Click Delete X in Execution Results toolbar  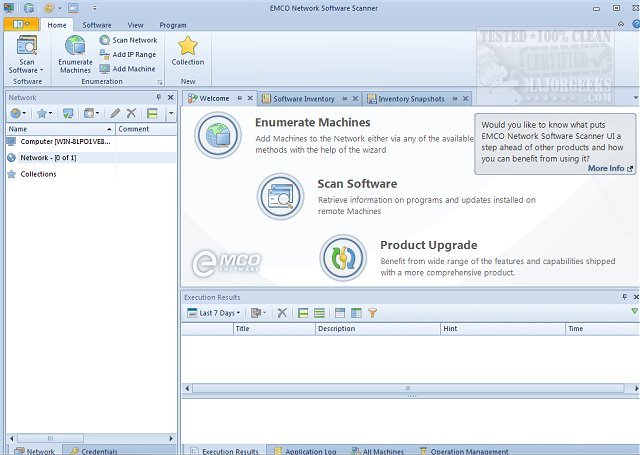point(282,313)
